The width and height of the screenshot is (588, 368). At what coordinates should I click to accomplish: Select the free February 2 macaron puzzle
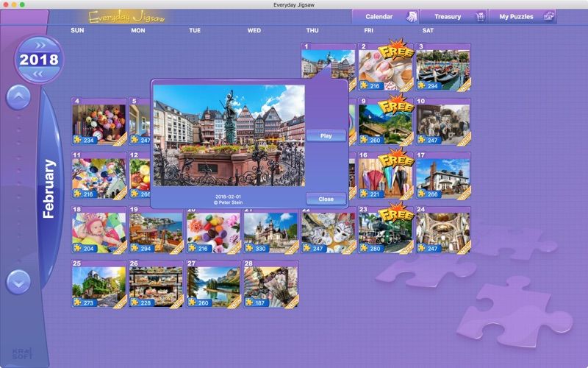coord(385,67)
